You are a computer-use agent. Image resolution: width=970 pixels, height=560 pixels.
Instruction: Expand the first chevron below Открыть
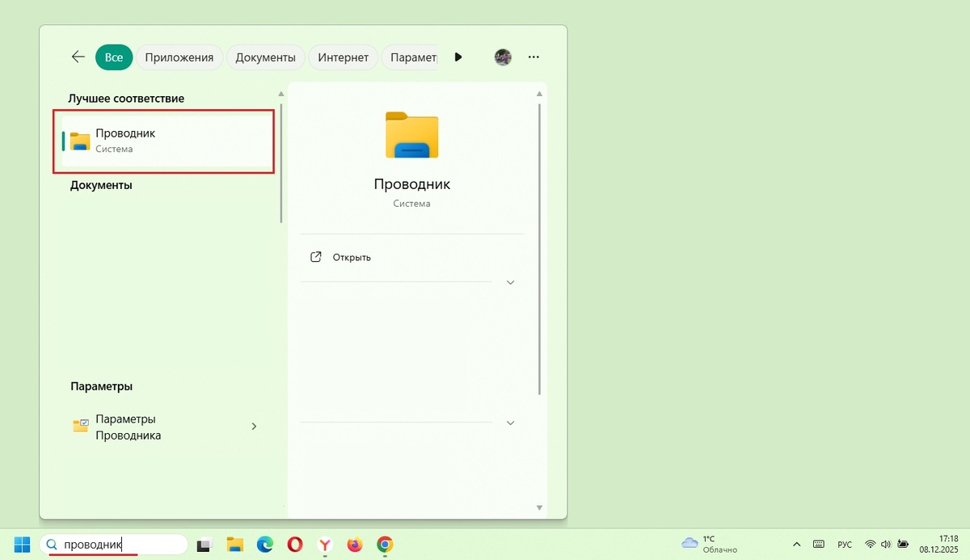coord(510,282)
